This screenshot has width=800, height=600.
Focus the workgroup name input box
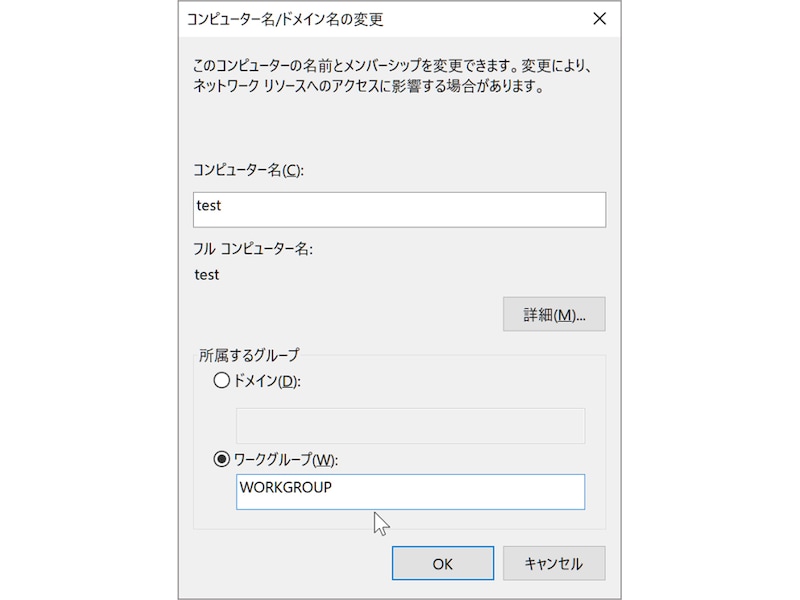410,492
